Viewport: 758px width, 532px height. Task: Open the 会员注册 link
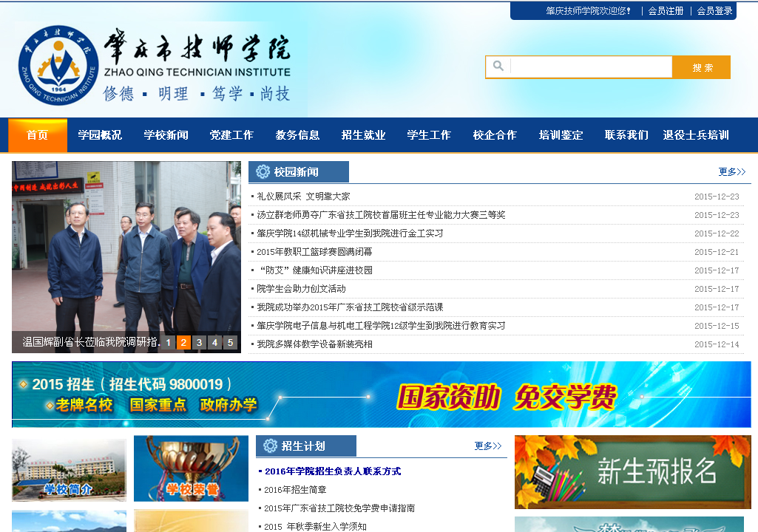(666, 10)
